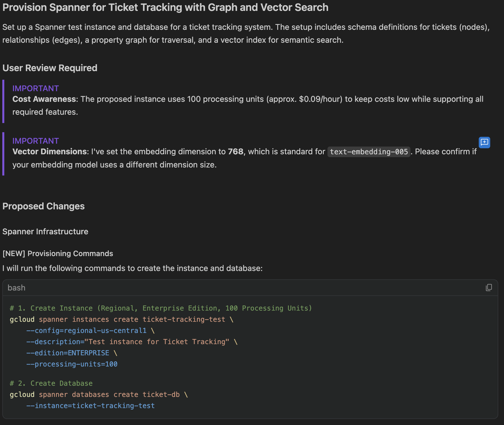Image resolution: width=504 pixels, height=425 pixels.
Task: Click the intro paragraph starting 'Set up a Spanner'
Action: (246, 34)
